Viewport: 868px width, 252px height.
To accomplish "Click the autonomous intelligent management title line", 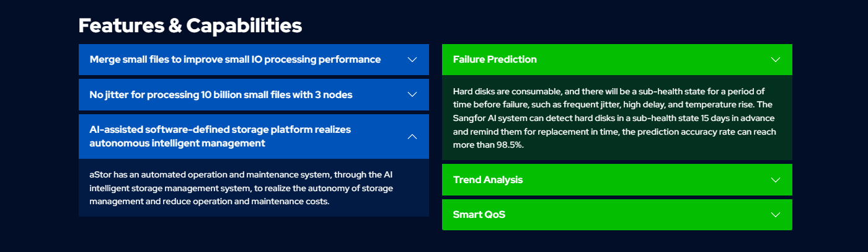I will tap(177, 143).
